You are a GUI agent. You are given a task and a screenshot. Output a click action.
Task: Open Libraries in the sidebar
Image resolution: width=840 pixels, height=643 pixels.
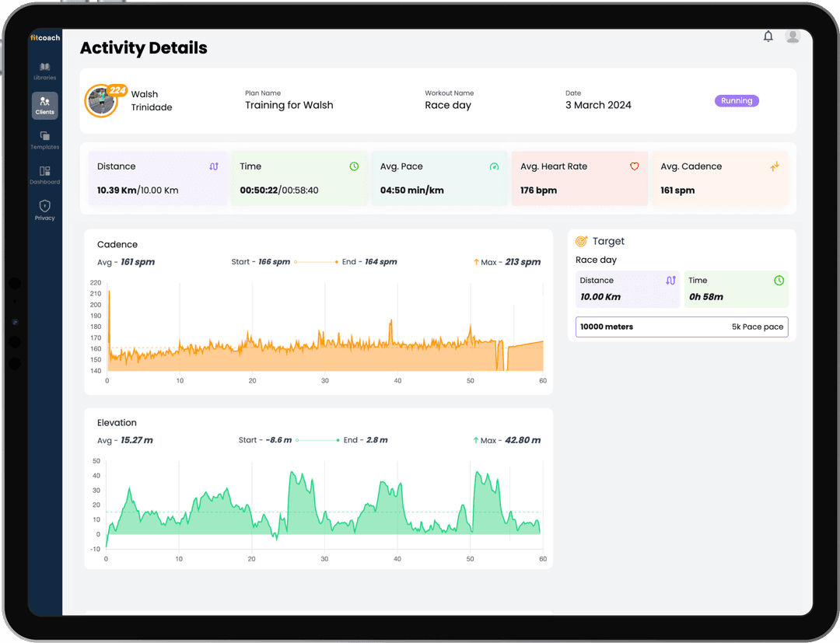45,71
